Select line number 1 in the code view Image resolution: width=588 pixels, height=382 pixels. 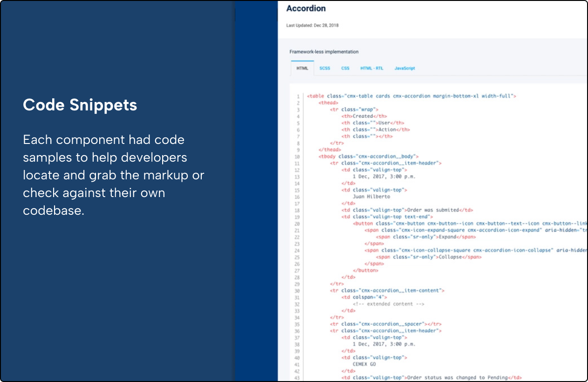pyautogui.click(x=299, y=95)
